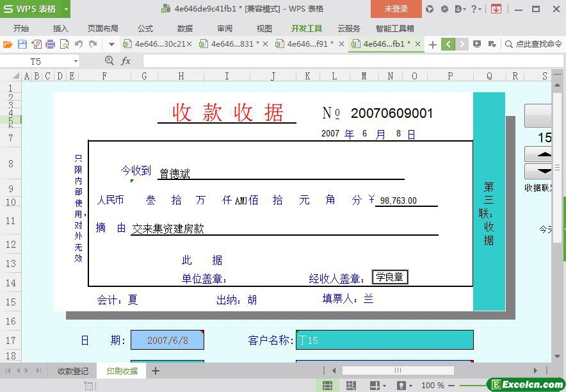The height and width of the screenshot is (392, 566).
Task: Click the 未登录 login button
Action: click(x=396, y=9)
